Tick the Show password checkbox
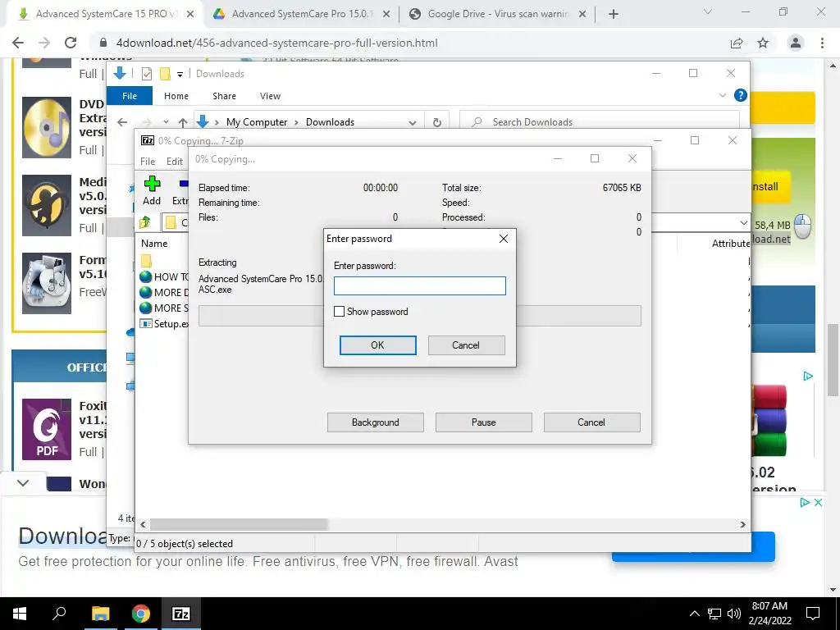 point(339,311)
